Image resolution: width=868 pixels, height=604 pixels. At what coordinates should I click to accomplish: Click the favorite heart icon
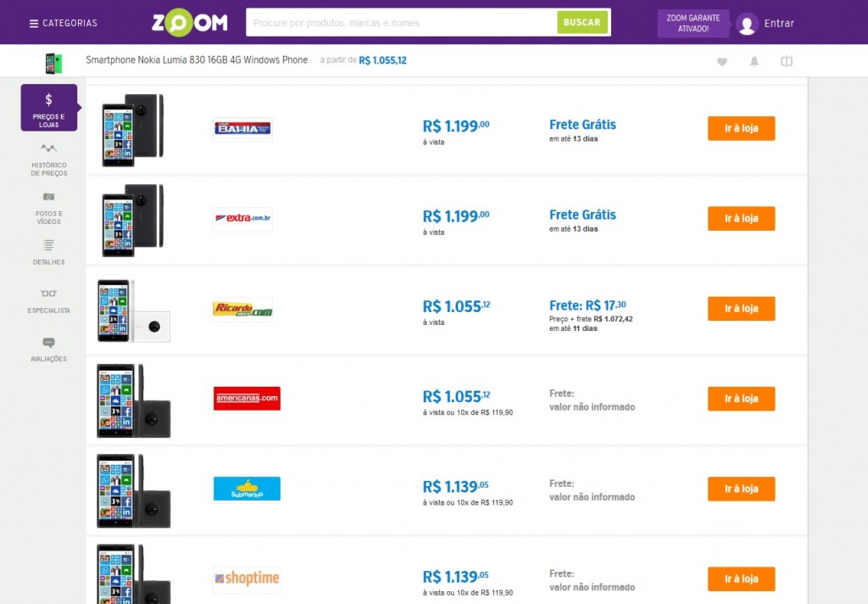click(722, 62)
